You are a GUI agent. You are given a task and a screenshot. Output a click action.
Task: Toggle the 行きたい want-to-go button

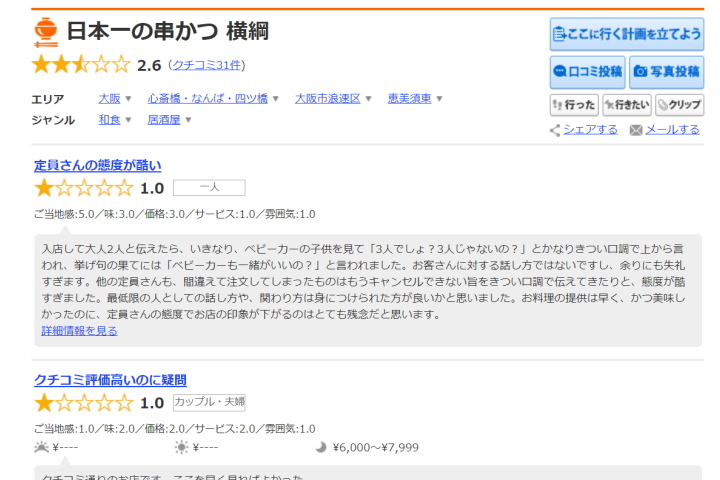pos(627,105)
